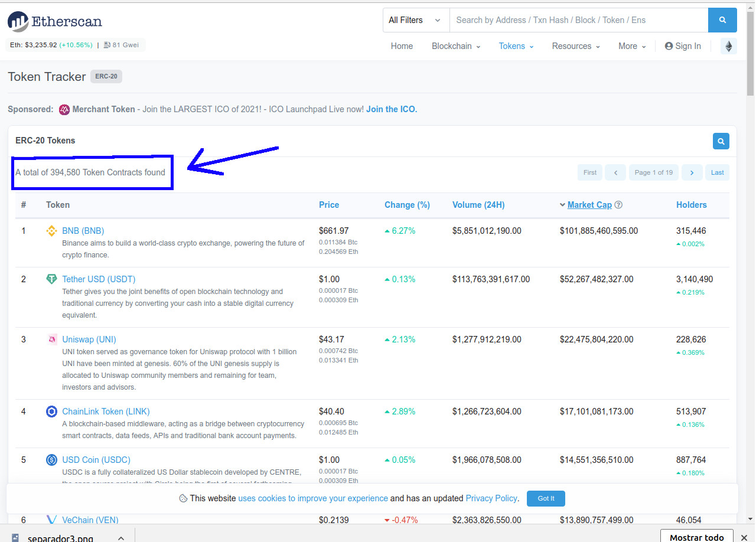Open the Privacy Policy link

click(x=491, y=498)
